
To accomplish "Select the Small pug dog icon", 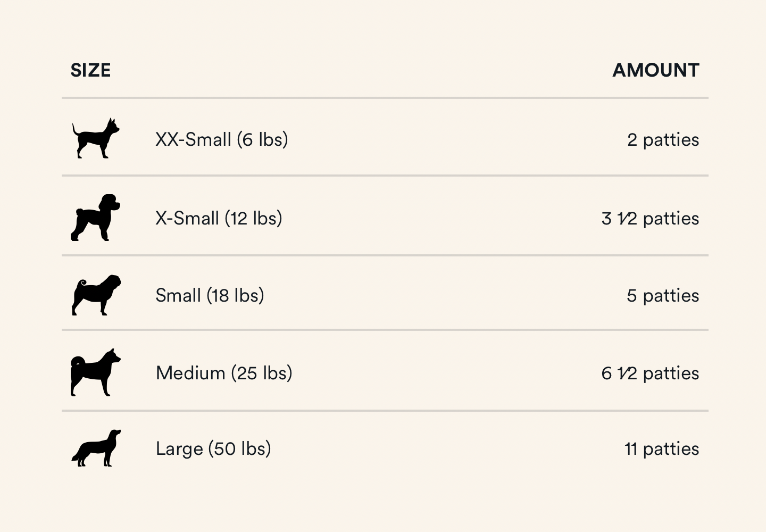I will coord(96,295).
